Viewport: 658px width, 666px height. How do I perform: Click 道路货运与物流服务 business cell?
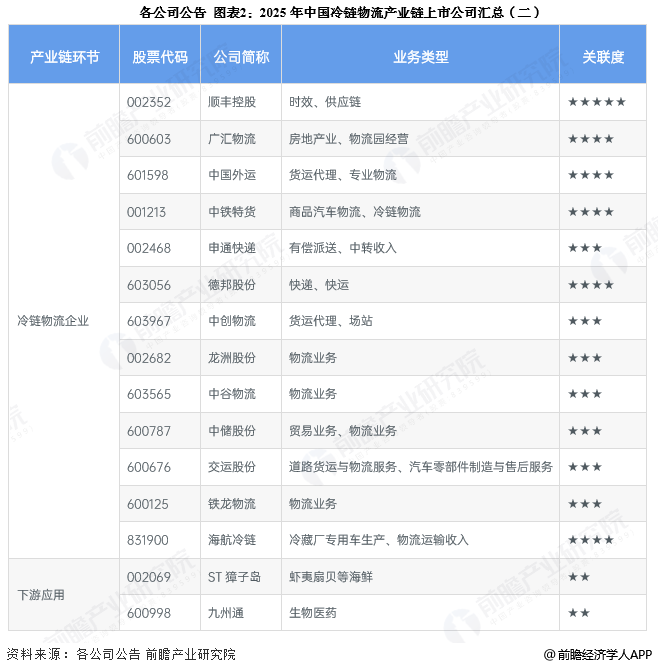(x=421, y=467)
